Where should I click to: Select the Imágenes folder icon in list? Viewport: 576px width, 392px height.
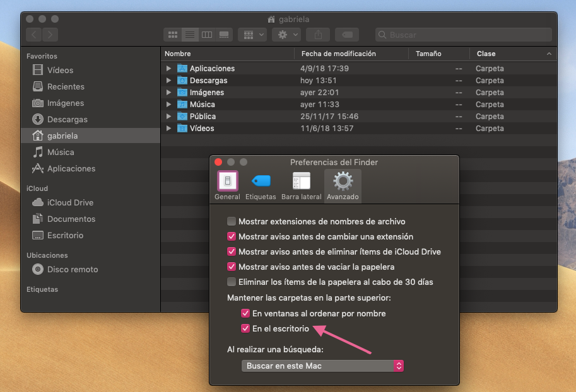[182, 93]
